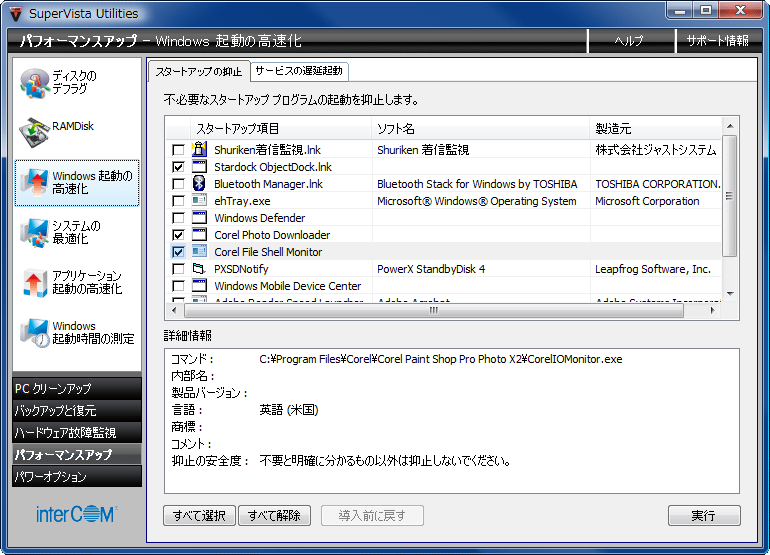Expand the バックアップと復元 section
770x555 pixels.
pyautogui.click(x=77, y=411)
